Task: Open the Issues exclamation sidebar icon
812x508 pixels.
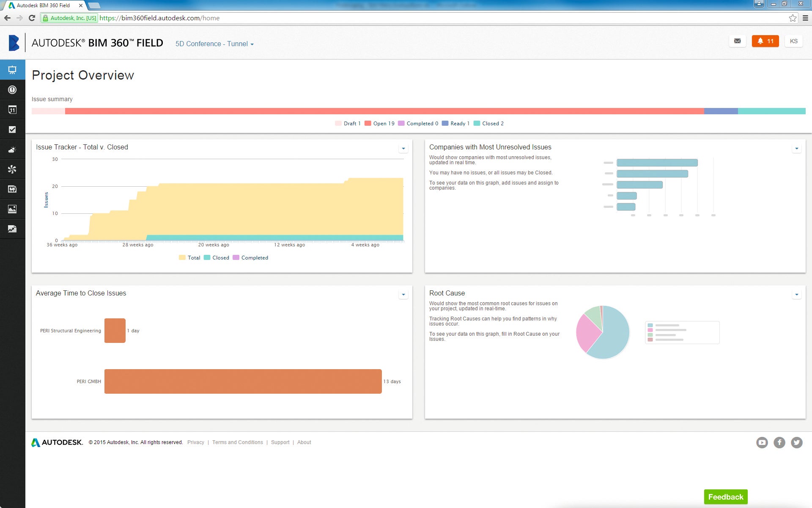Action: [12, 90]
